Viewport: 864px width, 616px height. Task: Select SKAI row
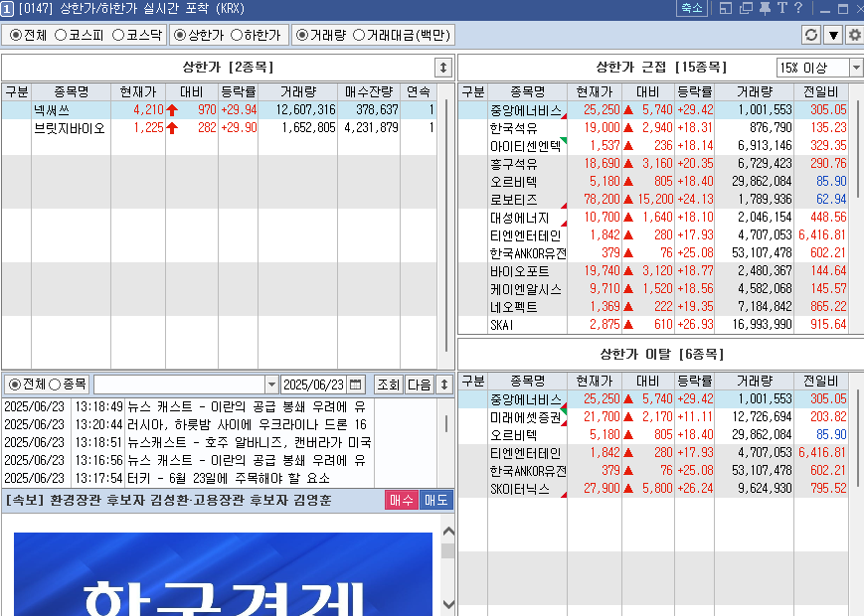[x=653, y=325]
